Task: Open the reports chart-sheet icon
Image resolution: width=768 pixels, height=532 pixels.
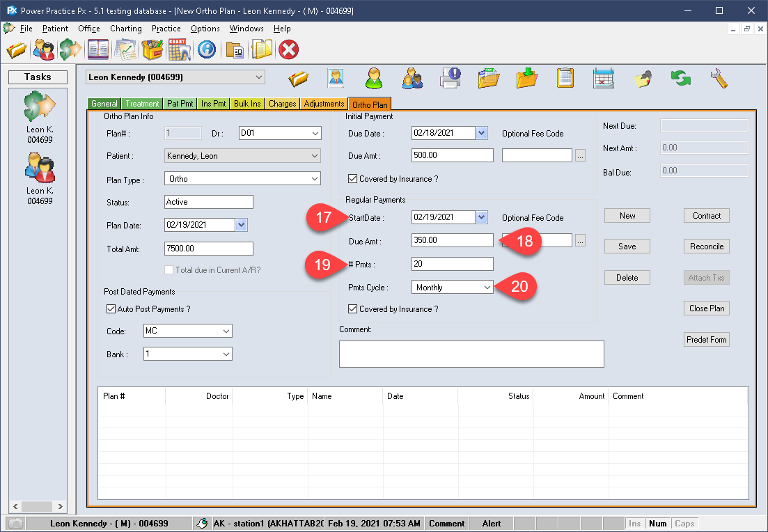Action: click(125, 49)
